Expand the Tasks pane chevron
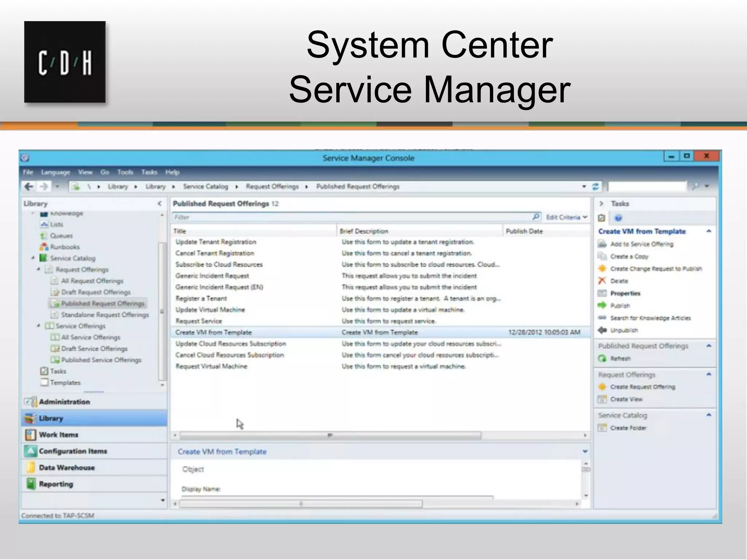This screenshot has height=560, width=747. point(601,203)
